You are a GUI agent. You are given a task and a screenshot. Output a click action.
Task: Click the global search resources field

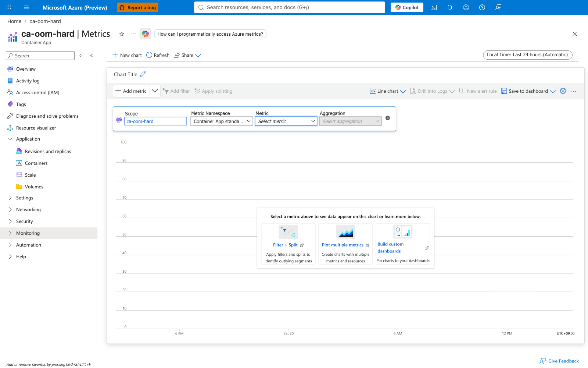tap(290, 7)
